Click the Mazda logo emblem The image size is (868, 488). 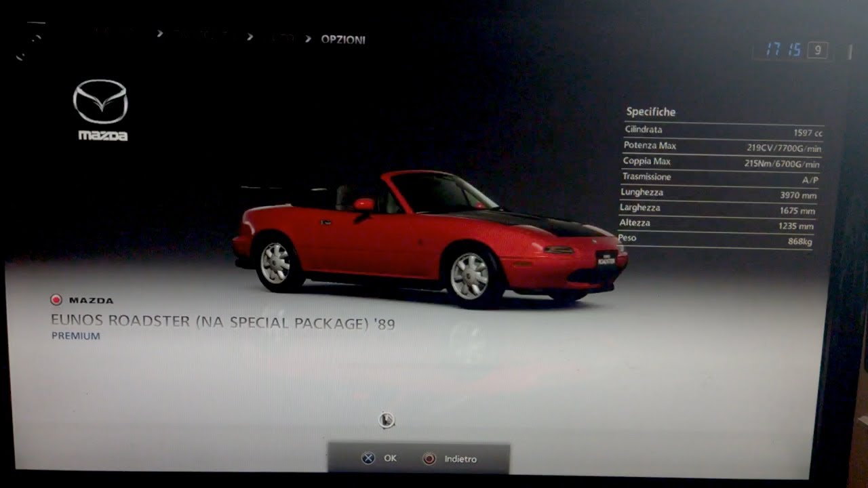(x=100, y=102)
